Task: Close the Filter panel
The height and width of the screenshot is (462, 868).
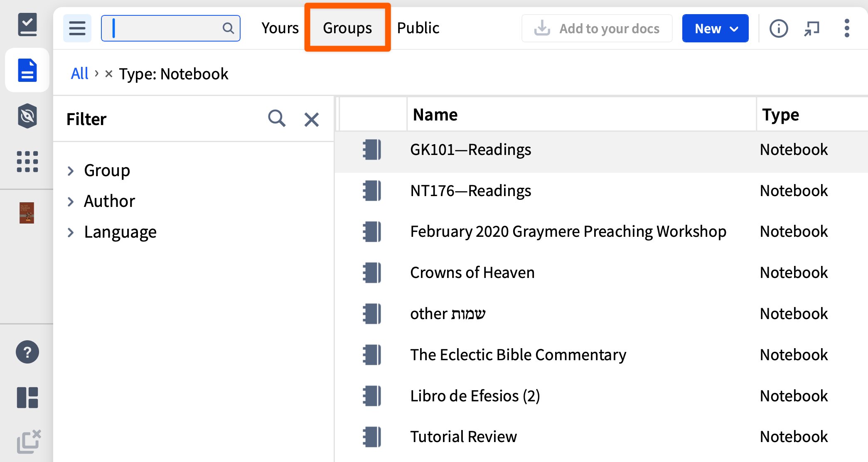Action: (311, 120)
